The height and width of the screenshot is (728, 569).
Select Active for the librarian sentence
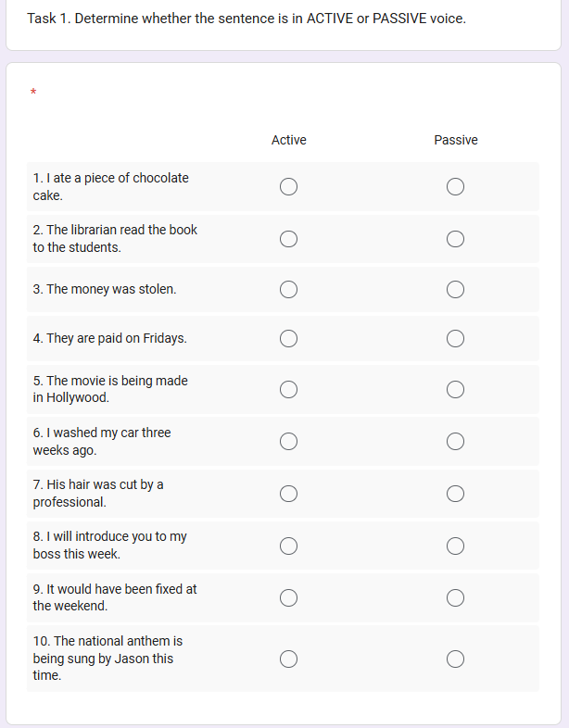[x=288, y=239]
